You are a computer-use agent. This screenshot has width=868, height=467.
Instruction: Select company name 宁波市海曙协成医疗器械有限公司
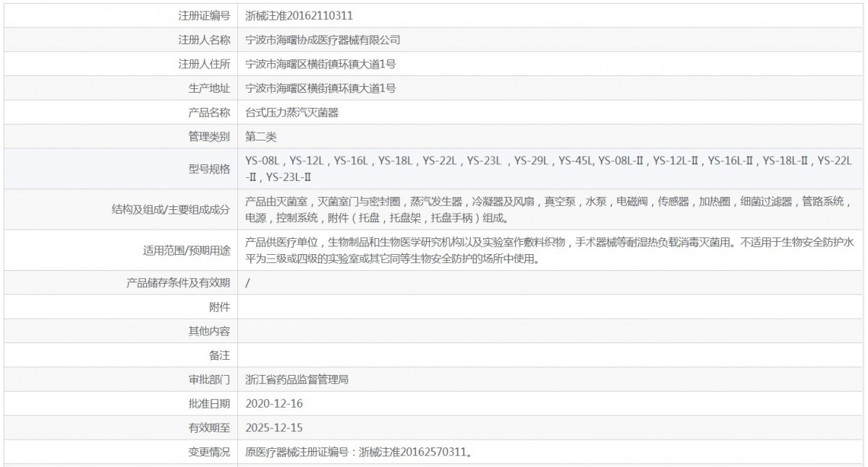(x=323, y=40)
